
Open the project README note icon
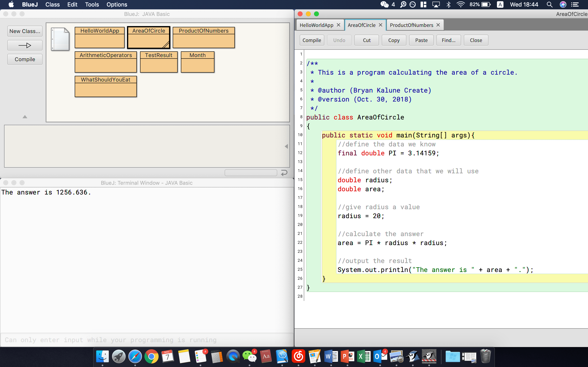click(60, 39)
